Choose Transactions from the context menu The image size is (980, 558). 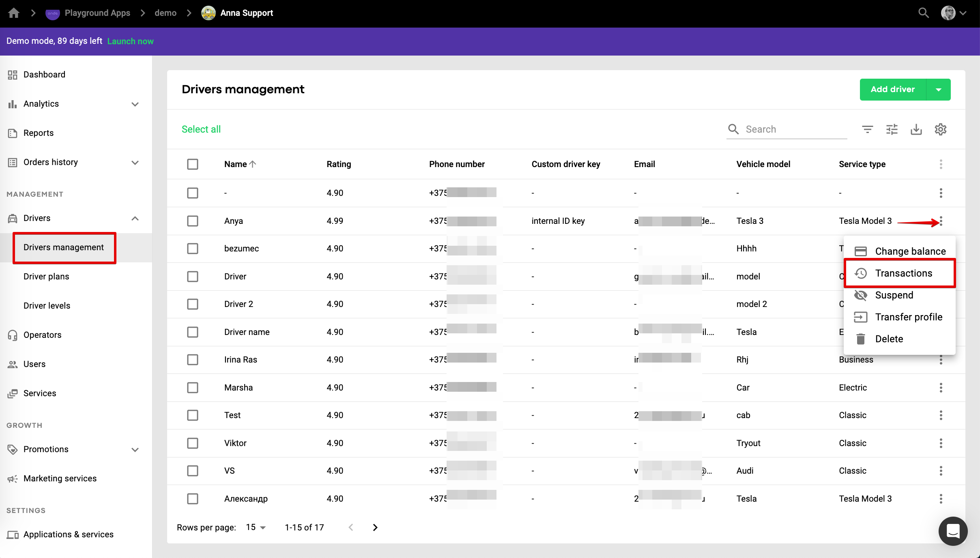point(903,273)
